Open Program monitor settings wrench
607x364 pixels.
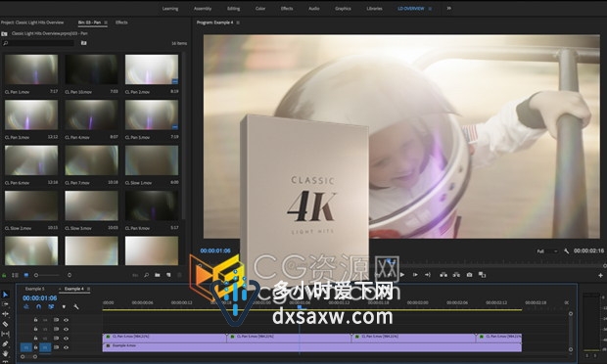(x=566, y=251)
